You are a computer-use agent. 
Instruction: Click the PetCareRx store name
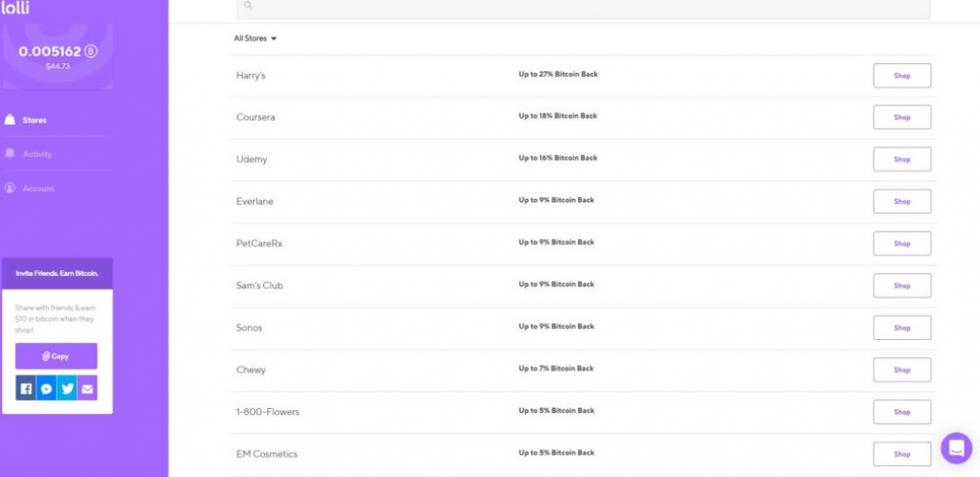point(259,244)
